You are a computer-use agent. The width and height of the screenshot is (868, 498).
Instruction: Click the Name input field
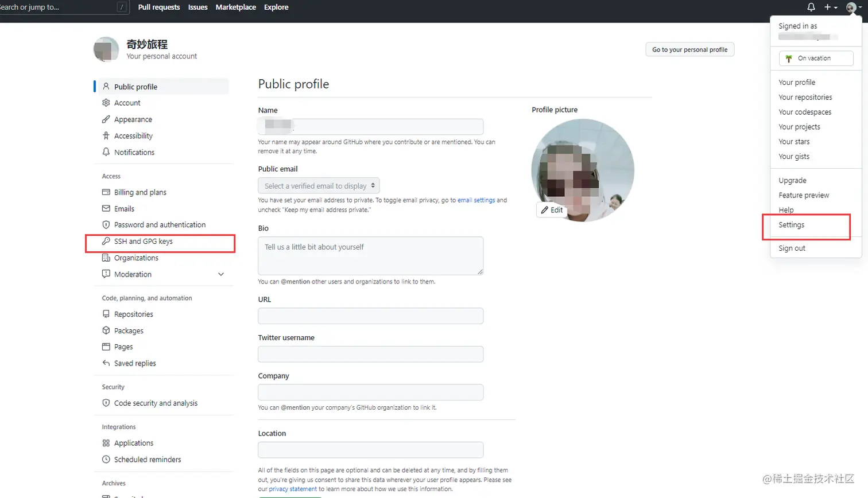pos(371,126)
